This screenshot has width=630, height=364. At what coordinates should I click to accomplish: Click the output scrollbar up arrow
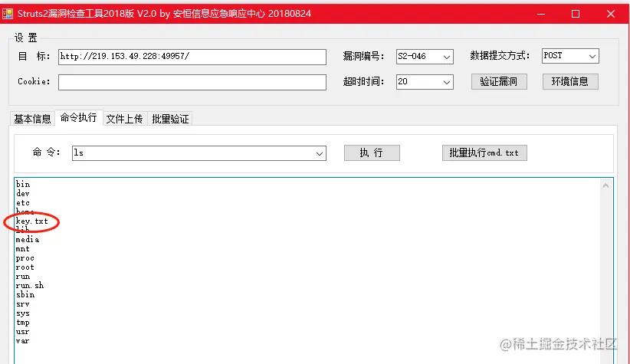605,185
